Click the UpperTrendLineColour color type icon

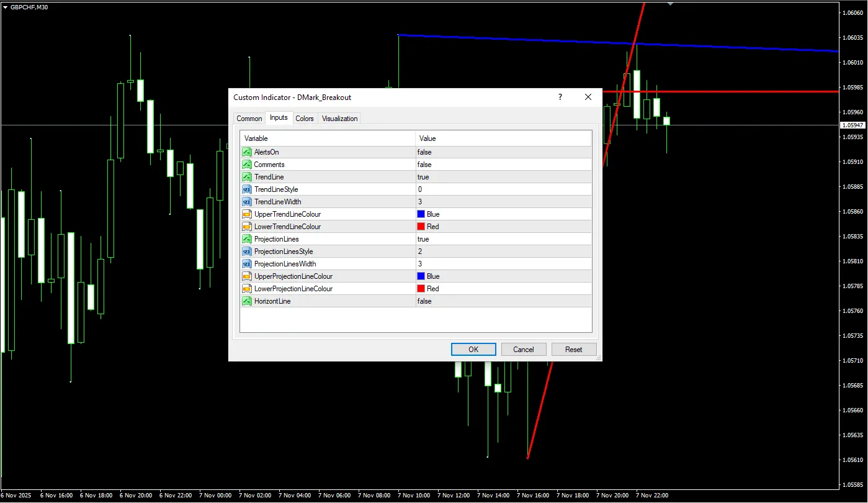tap(246, 214)
